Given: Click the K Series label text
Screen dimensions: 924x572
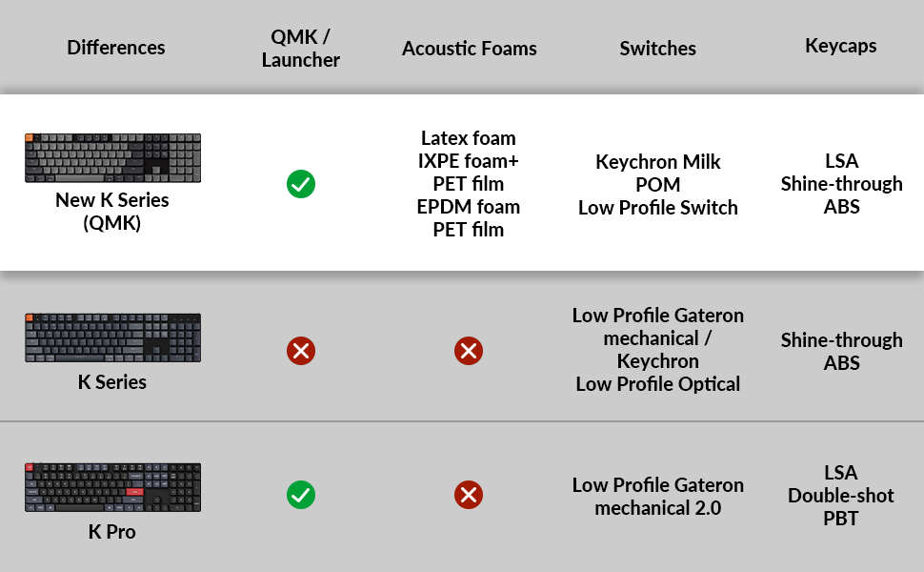Looking at the screenshot, I should [112, 382].
